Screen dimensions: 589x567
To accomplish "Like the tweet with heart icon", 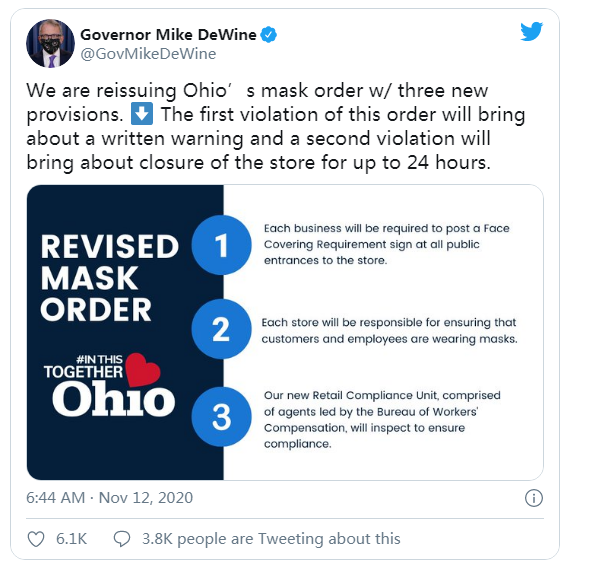I will click(x=36, y=538).
